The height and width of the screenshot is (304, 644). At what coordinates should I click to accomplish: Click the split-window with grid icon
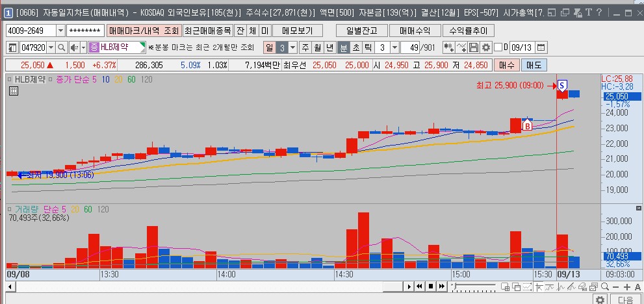(505, 286)
